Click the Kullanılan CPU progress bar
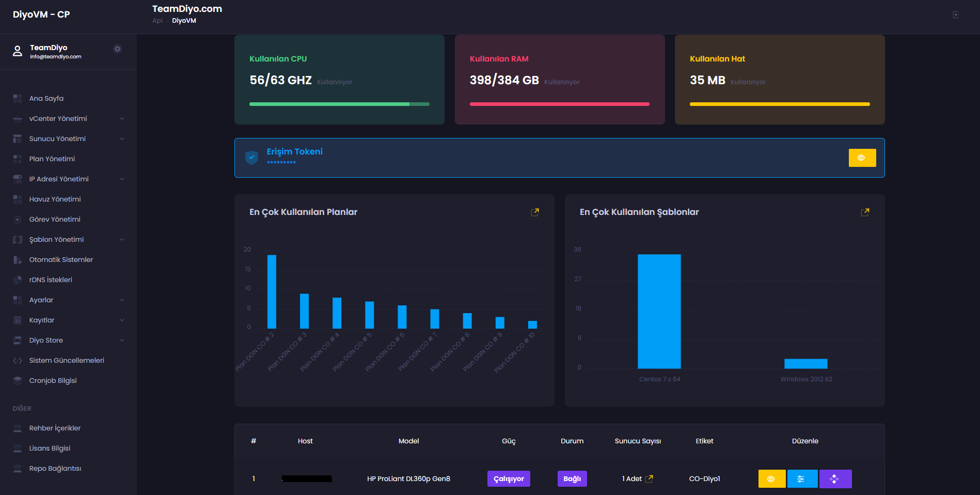Image resolution: width=980 pixels, height=495 pixels. [x=339, y=104]
